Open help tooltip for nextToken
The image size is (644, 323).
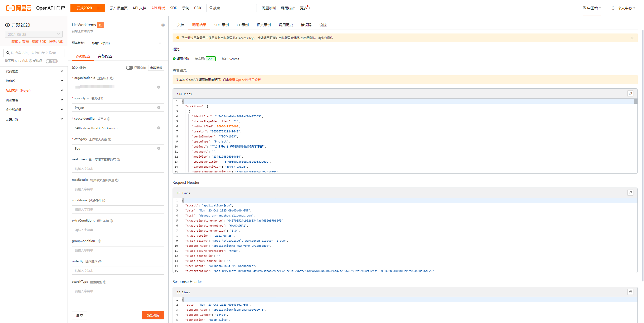pyautogui.click(x=118, y=160)
